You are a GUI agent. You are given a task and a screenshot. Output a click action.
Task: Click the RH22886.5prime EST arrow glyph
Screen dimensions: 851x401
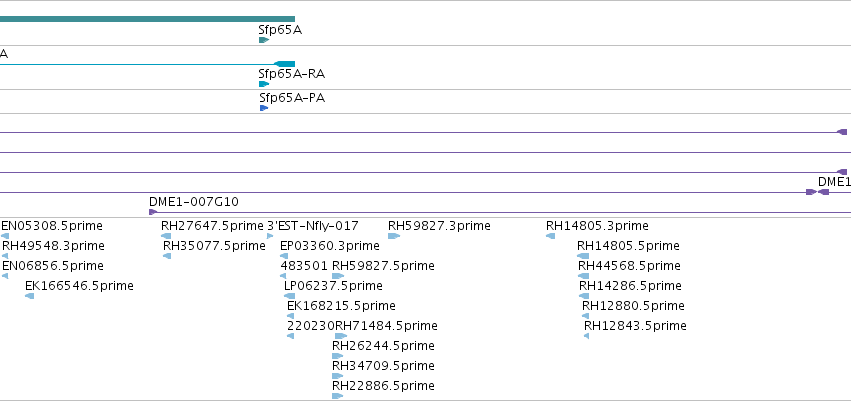338,396
